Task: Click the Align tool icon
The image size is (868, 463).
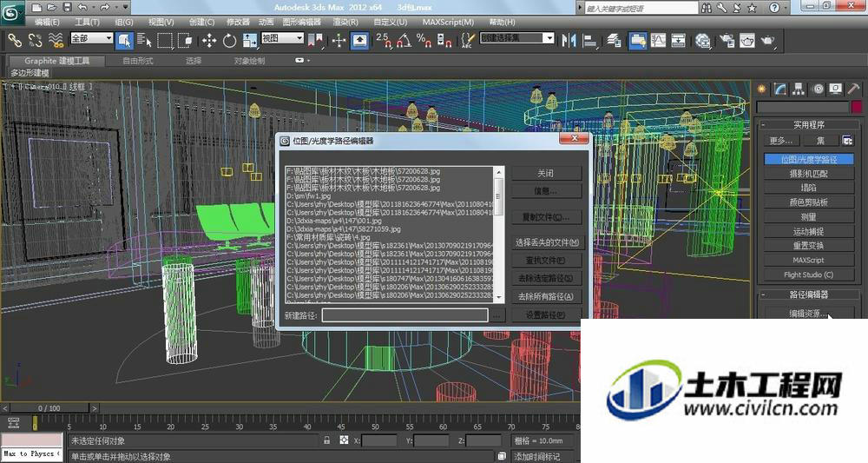Action: tap(590, 41)
